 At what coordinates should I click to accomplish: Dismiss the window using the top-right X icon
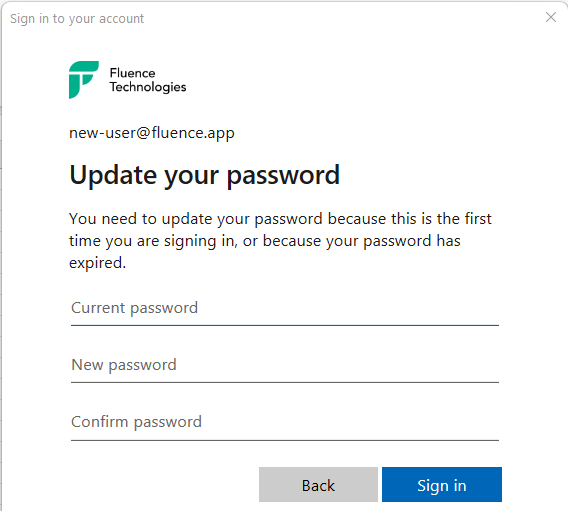pyautogui.click(x=551, y=17)
